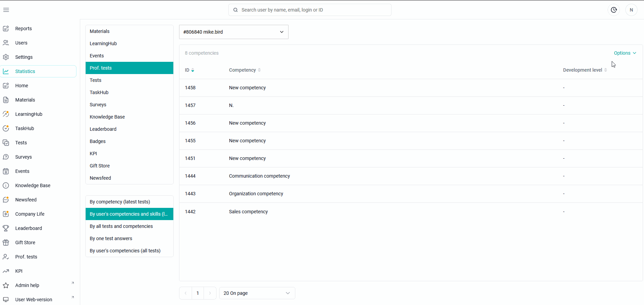Select the TaskHub statistics tab
644x305 pixels.
point(129,92)
